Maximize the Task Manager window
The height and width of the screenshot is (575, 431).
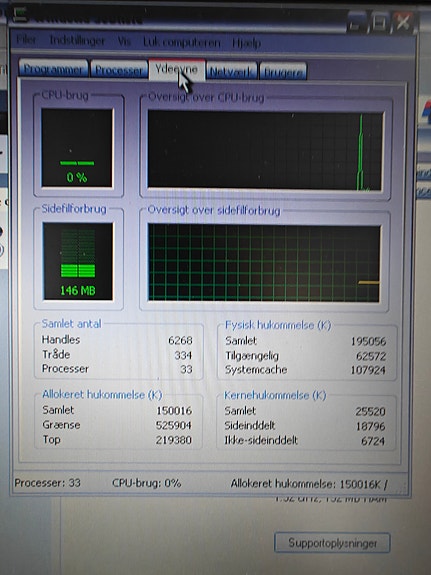[380, 22]
